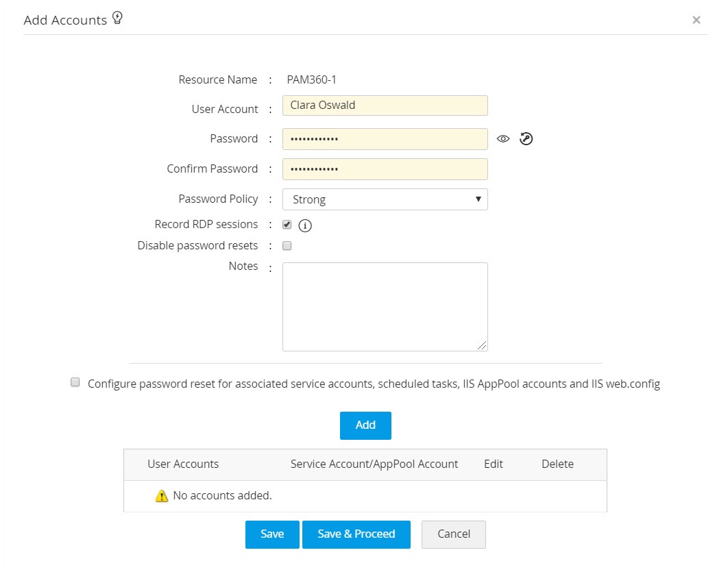Click the Save button
The width and height of the screenshot is (728, 572).
pyautogui.click(x=272, y=534)
